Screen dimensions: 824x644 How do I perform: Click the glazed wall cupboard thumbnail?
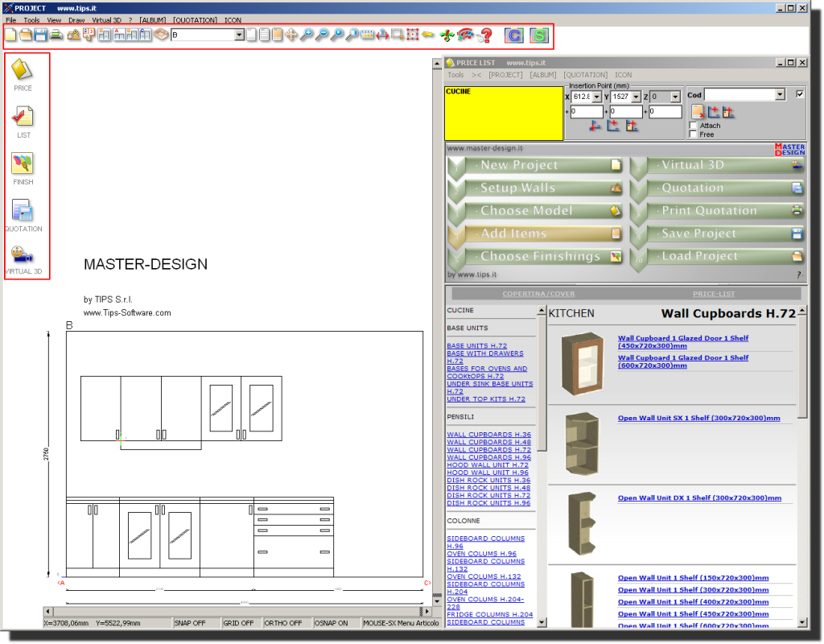tap(582, 364)
